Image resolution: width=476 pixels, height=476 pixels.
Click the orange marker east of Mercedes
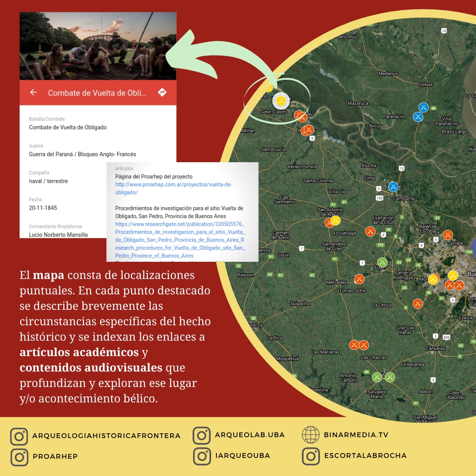coord(359,279)
